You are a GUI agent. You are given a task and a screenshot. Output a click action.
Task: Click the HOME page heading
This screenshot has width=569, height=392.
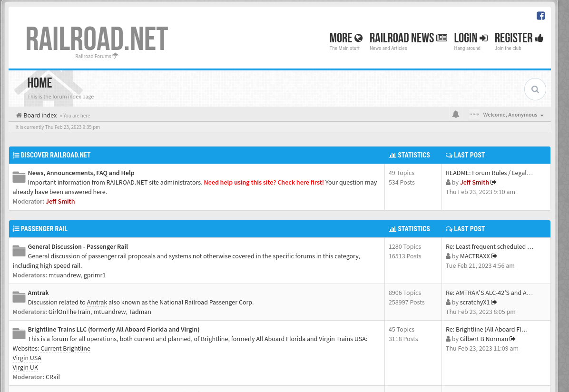39,83
